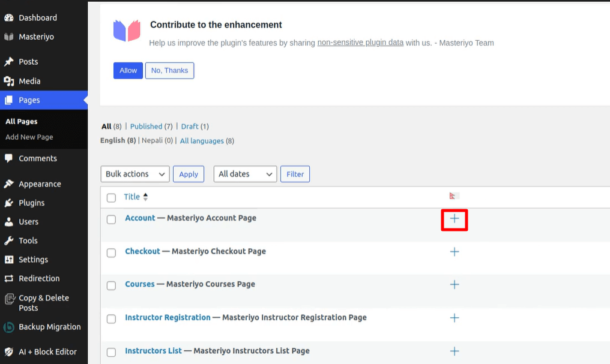
Task: Open the Account page title link
Action: [x=140, y=218]
